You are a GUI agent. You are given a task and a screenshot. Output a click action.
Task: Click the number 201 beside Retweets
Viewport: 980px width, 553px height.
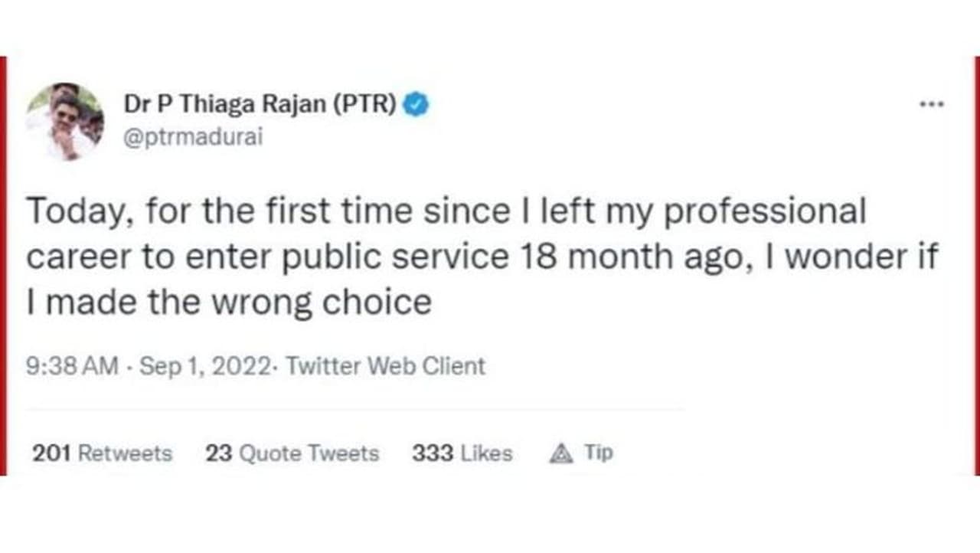pyautogui.click(x=52, y=453)
